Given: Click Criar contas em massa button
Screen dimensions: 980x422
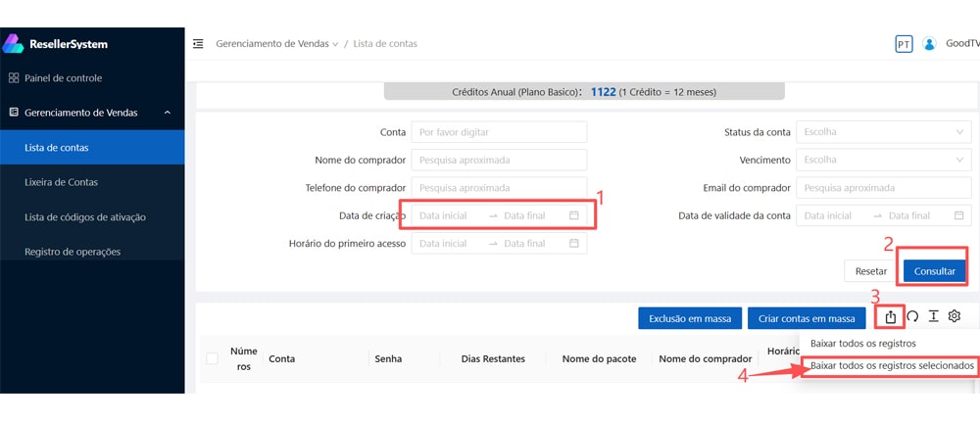Looking at the screenshot, I should 807,318.
